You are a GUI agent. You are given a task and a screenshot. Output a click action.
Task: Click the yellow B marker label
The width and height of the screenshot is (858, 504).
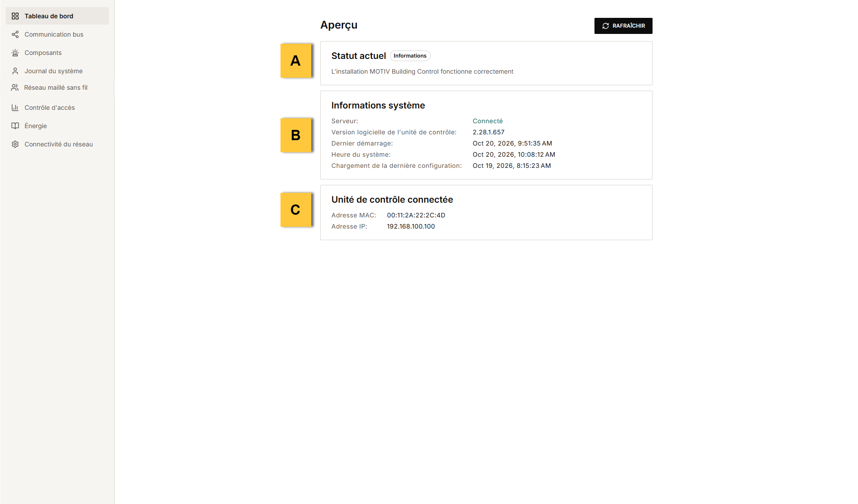296,135
